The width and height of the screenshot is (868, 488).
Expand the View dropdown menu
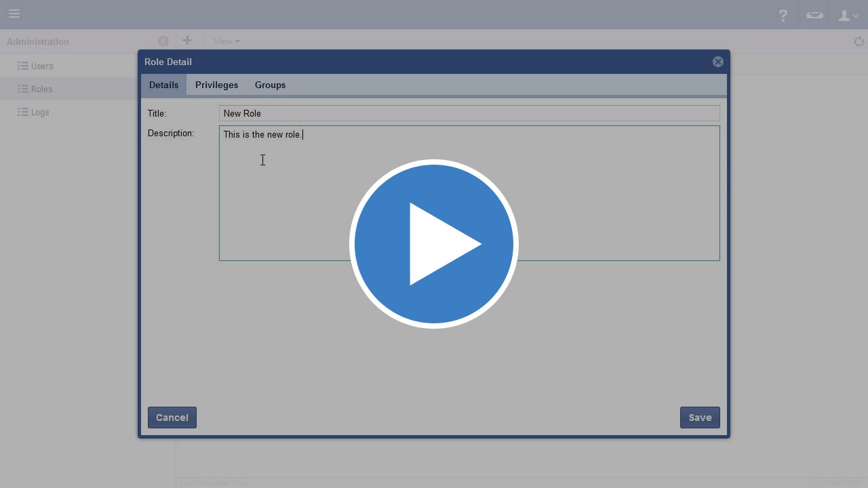point(226,41)
